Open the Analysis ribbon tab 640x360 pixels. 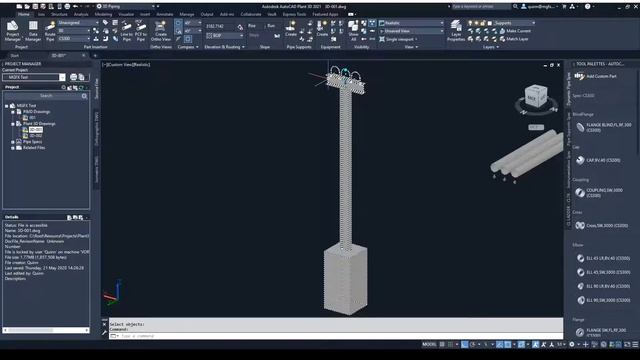coord(80,14)
